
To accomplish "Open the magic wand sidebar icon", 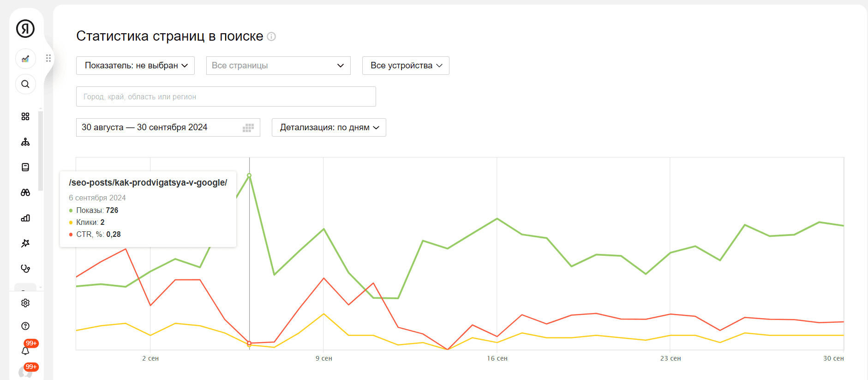I will click(25, 243).
